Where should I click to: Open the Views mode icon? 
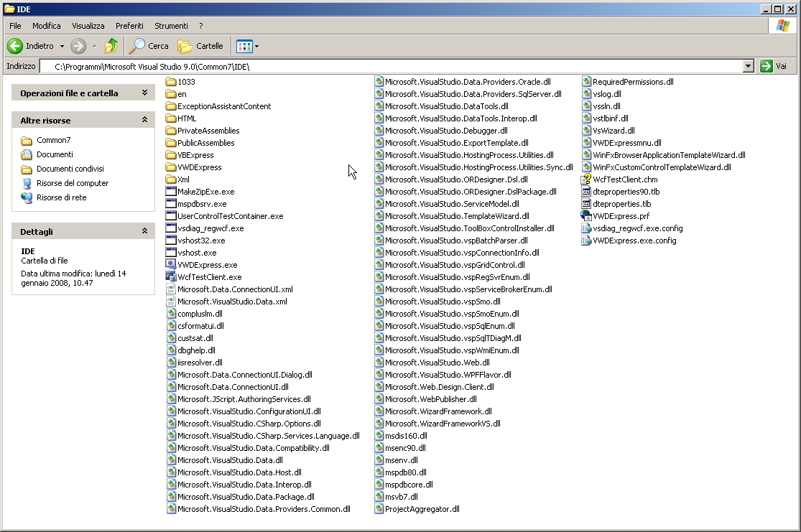pyautogui.click(x=244, y=46)
